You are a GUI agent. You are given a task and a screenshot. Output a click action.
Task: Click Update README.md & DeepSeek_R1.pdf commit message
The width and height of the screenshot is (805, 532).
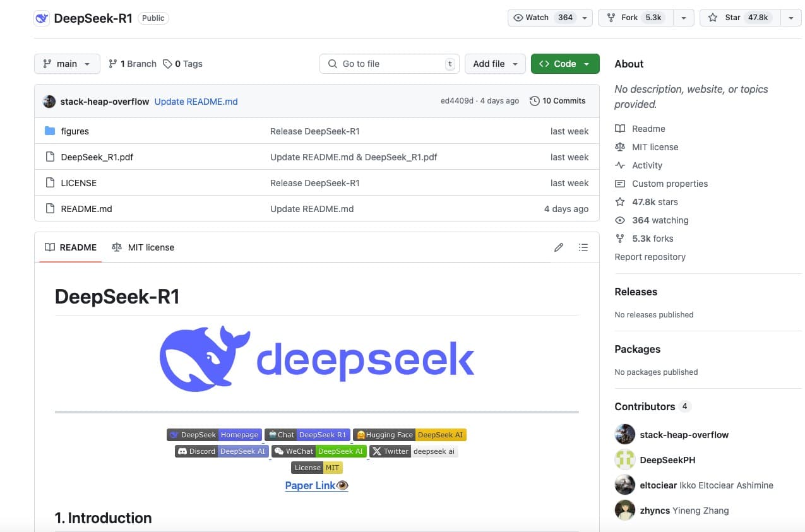pos(354,157)
